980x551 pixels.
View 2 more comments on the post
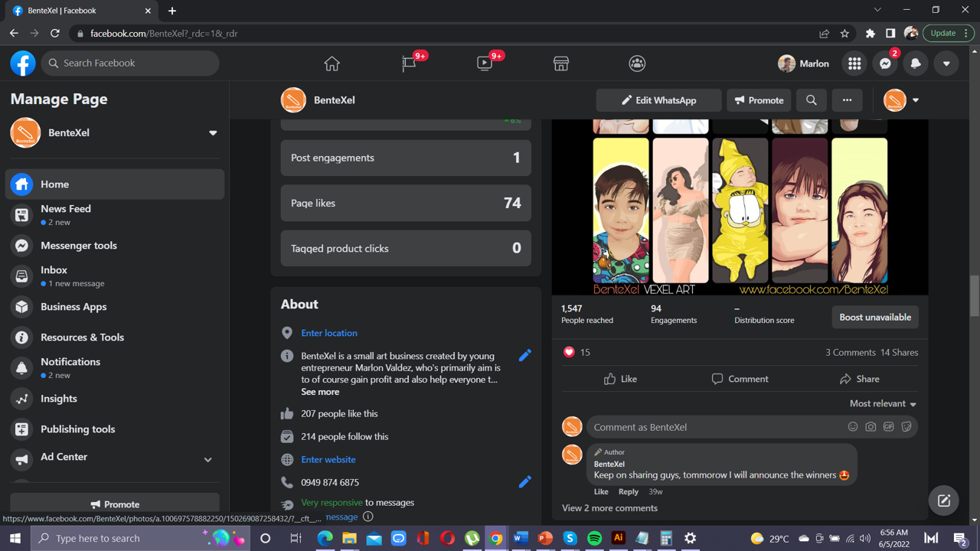pos(609,508)
